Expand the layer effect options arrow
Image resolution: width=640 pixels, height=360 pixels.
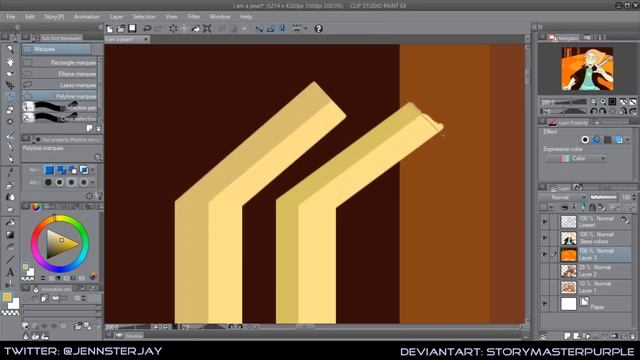coord(628,140)
